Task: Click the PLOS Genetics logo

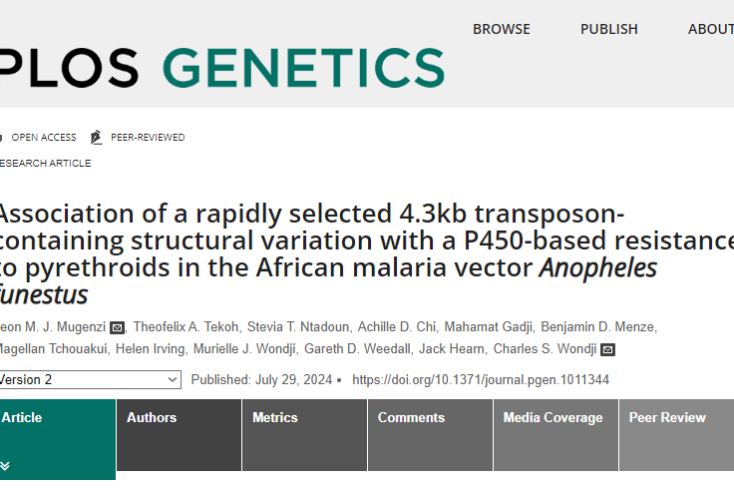Action: [x=222, y=67]
